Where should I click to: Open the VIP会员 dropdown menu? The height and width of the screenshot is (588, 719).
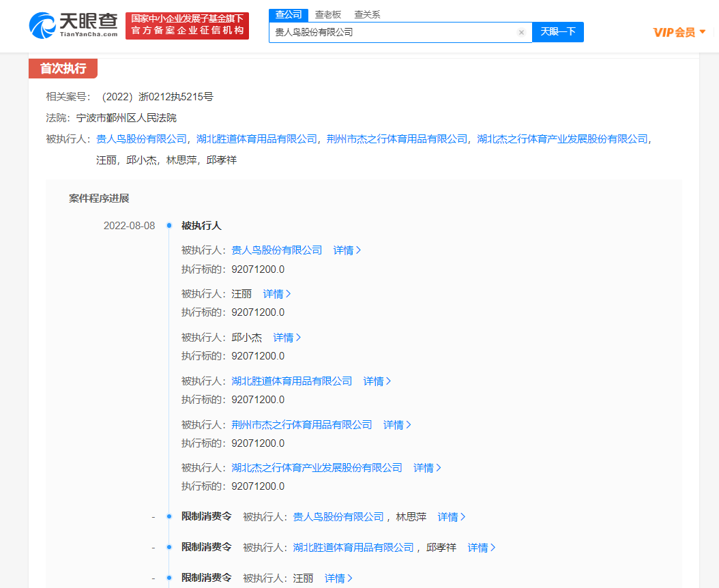(x=679, y=32)
